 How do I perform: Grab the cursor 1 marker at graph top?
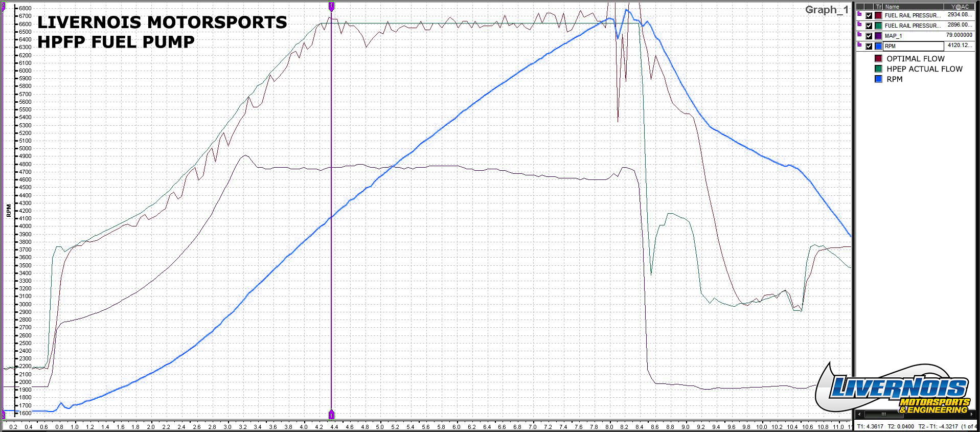click(331, 7)
